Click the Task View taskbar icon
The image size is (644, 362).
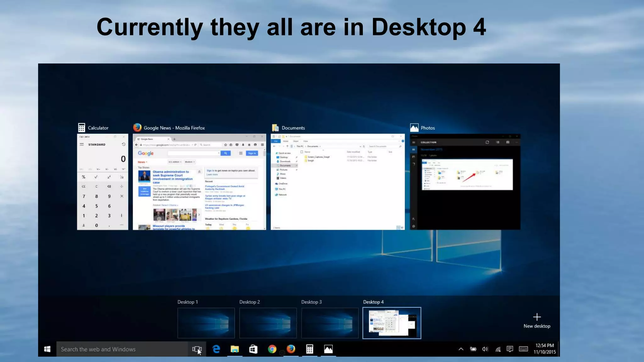click(197, 349)
